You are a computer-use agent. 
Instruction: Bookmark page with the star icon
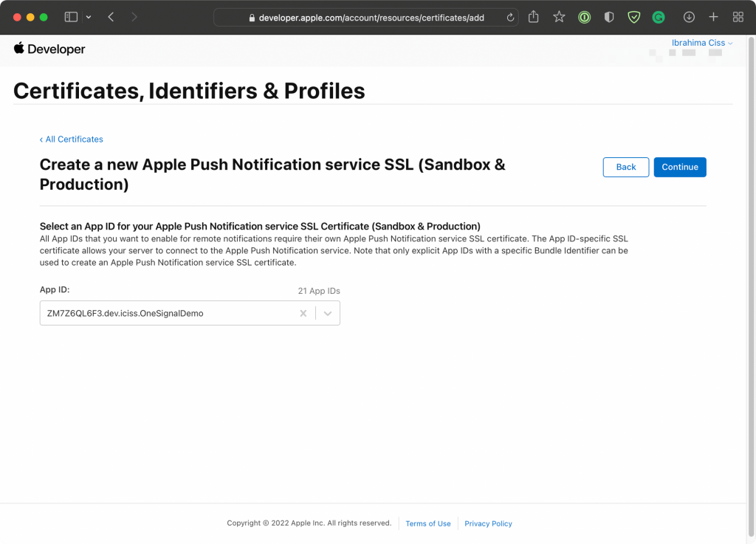coord(559,17)
